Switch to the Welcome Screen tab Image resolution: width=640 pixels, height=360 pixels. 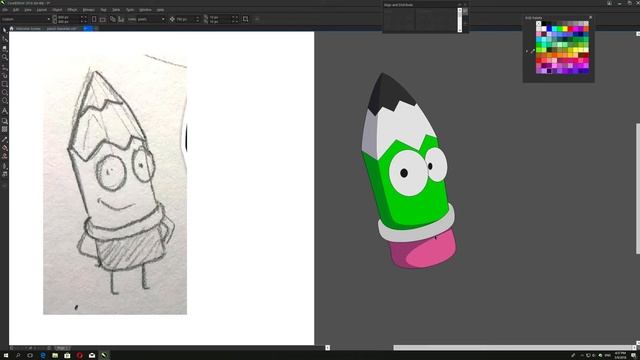click(28, 29)
